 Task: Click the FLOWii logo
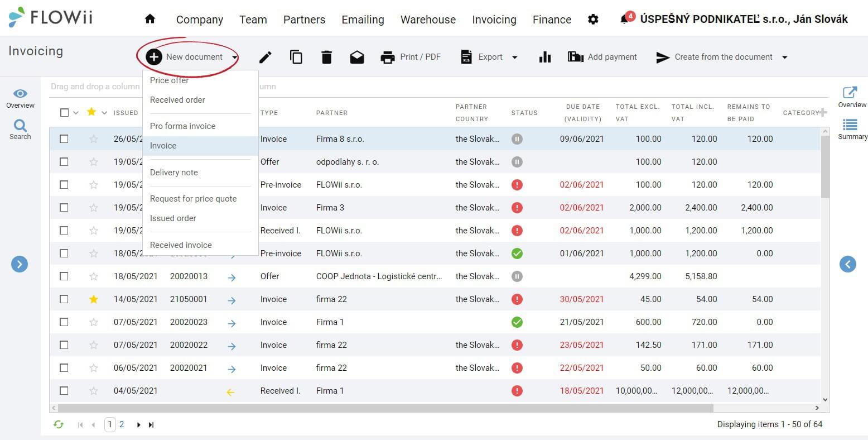51,17
